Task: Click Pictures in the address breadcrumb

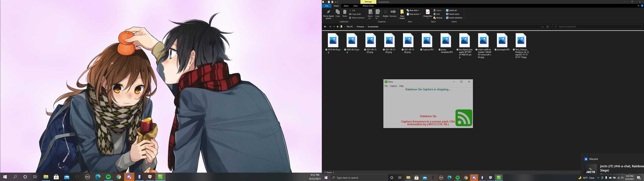Action: tap(360, 27)
